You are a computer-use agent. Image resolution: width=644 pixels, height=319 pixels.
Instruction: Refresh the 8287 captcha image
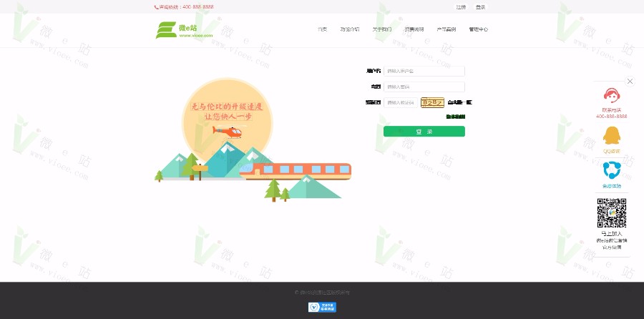pyautogui.click(x=432, y=103)
